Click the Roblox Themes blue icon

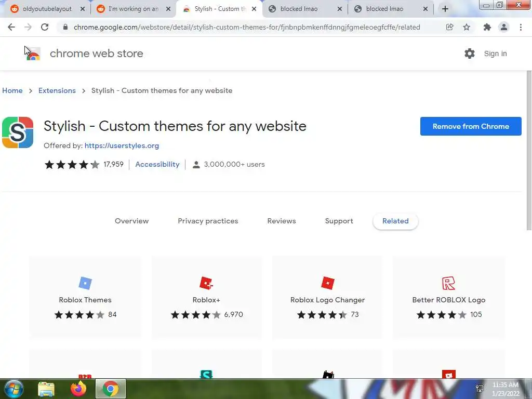pos(85,283)
